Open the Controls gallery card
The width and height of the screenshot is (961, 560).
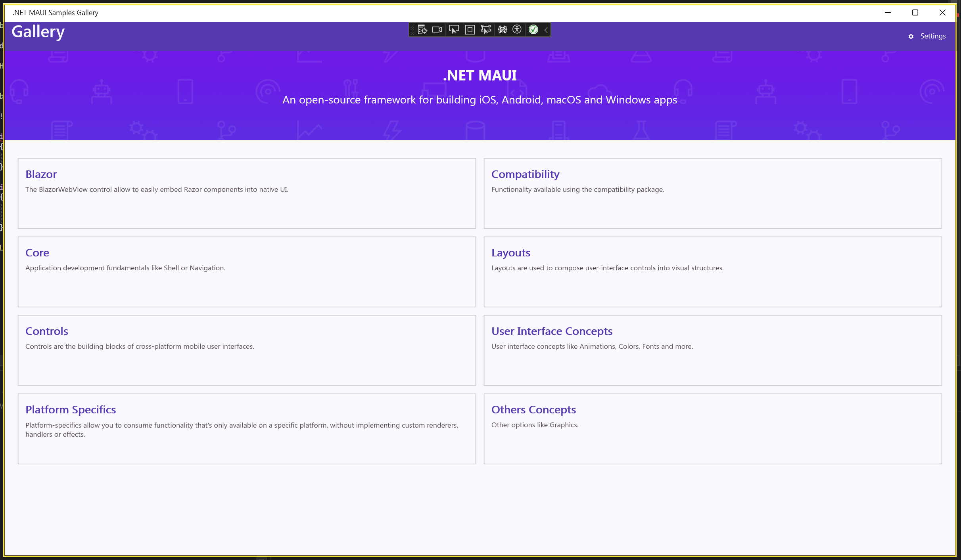tap(246, 350)
